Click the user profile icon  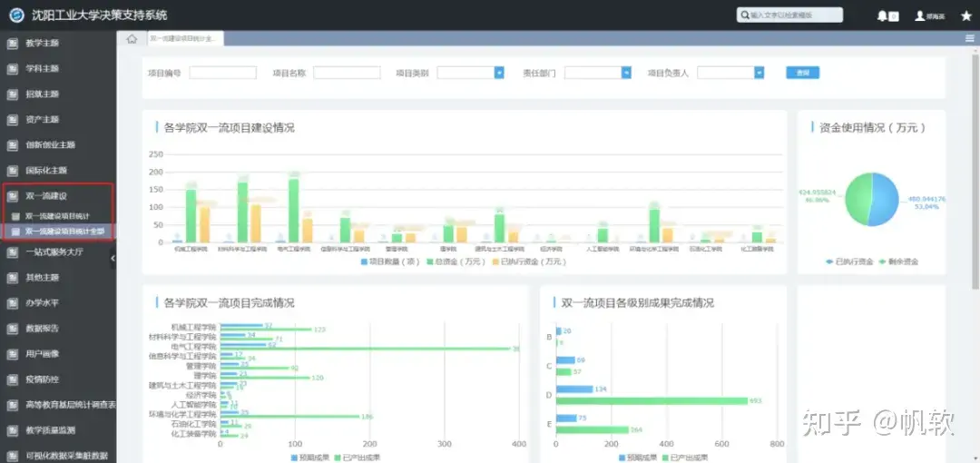click(x=919, y=16)
